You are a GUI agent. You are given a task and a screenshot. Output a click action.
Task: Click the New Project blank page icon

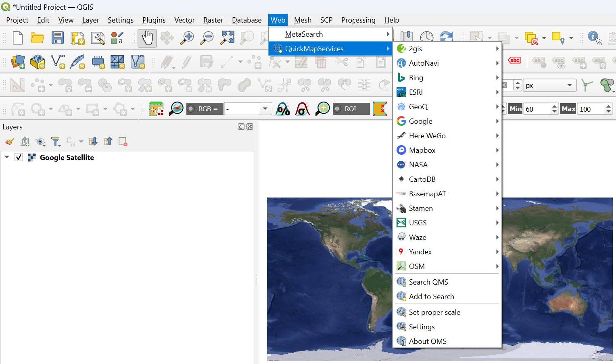coord(18,38)
